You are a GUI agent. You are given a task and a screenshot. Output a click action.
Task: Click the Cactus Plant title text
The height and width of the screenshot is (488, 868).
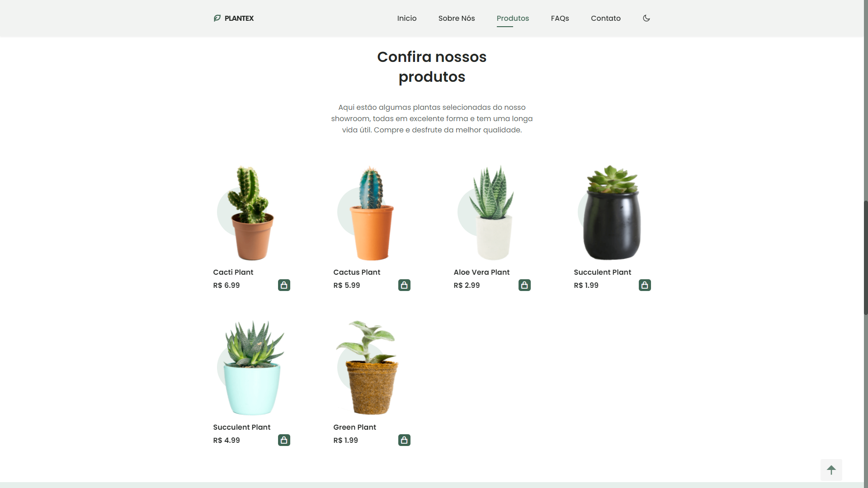(356, 272)
